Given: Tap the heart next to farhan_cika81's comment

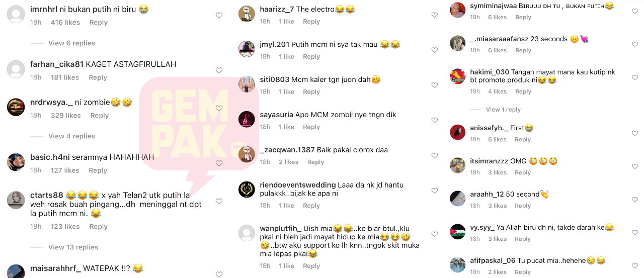Looking at the screenshot, I should coord(219,70).
